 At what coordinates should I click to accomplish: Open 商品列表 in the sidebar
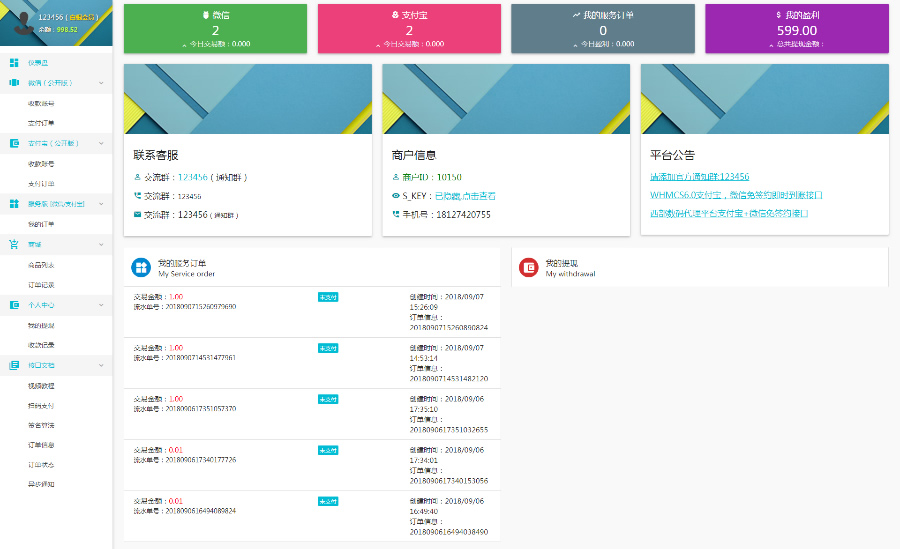[41, 265]
